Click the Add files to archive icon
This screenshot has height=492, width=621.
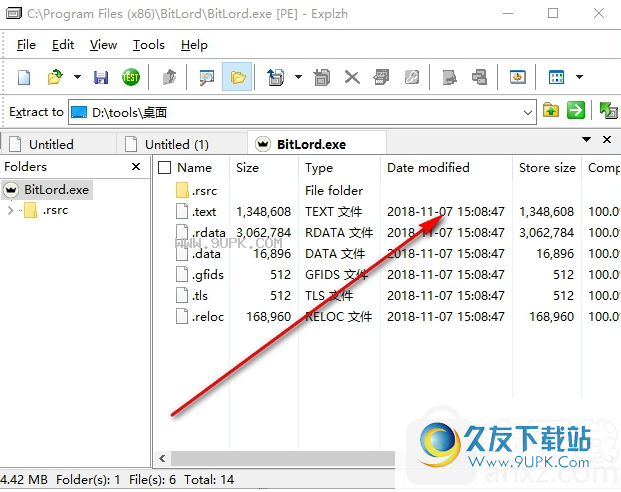point(322,77)
